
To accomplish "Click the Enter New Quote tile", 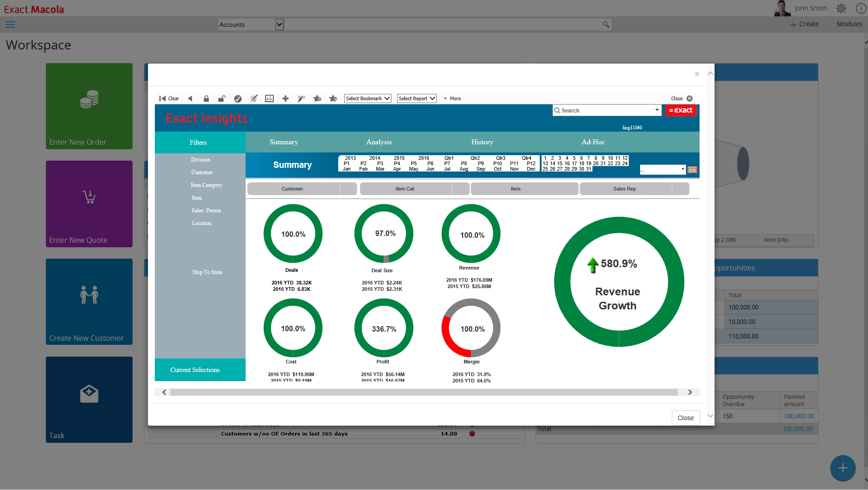I will [89, 204].
